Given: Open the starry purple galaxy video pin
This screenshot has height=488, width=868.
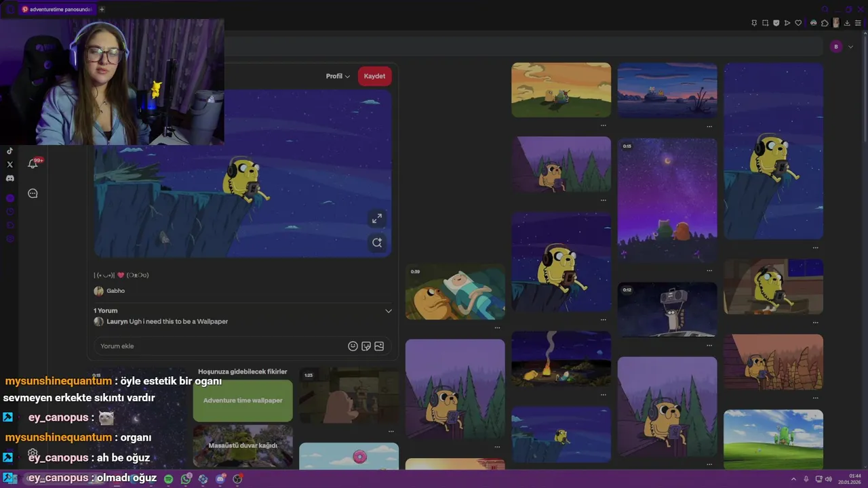Looking at the screenshot, I should [667, 200].
